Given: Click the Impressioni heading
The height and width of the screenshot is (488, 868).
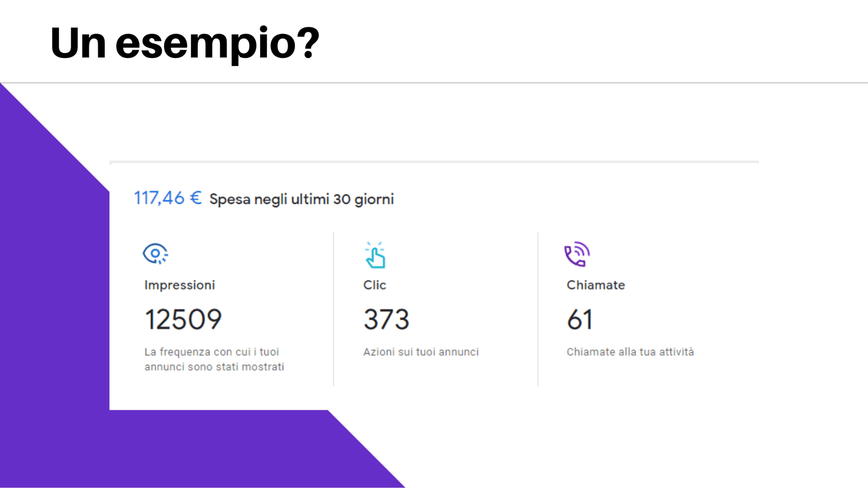Looking at the screenshot, I should 180,285.
